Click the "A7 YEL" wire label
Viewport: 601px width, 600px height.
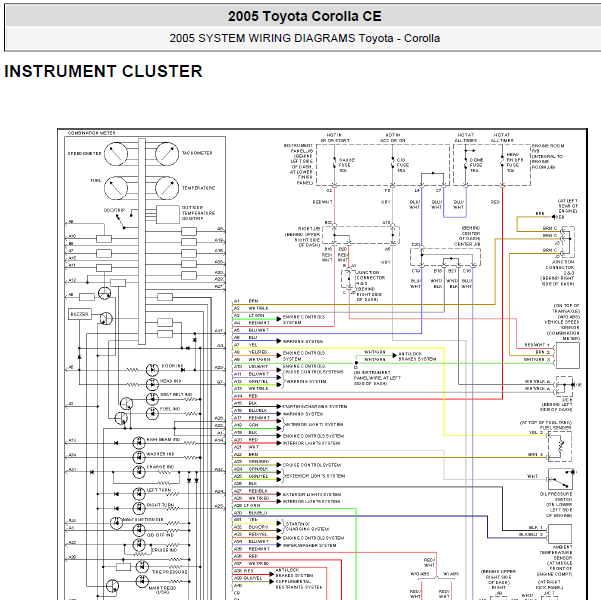click(x=246, y=345)
